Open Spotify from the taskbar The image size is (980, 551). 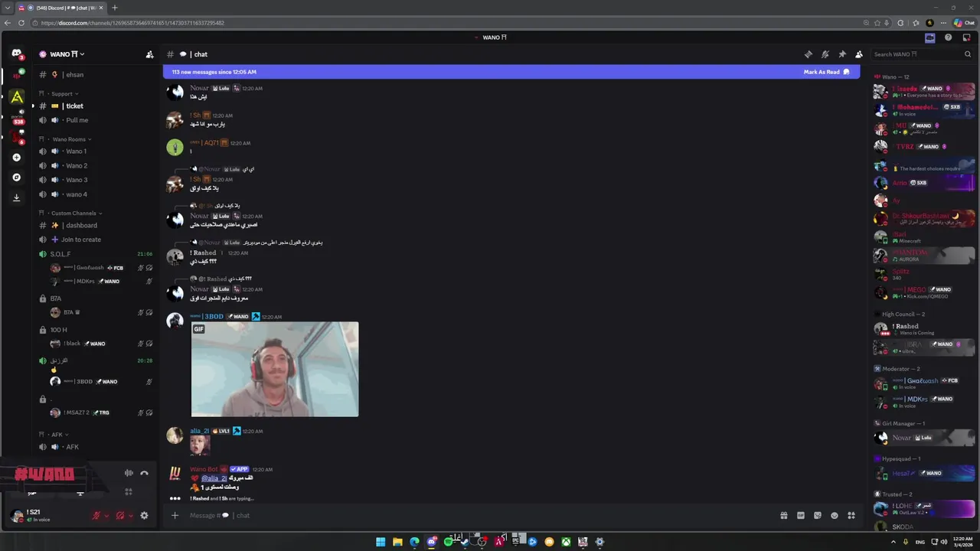(x=449, y=542)
